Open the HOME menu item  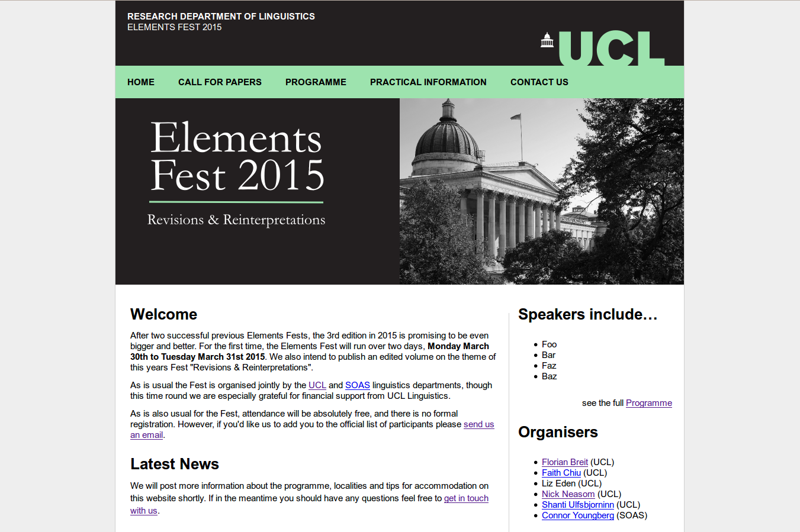click(141, 82)
